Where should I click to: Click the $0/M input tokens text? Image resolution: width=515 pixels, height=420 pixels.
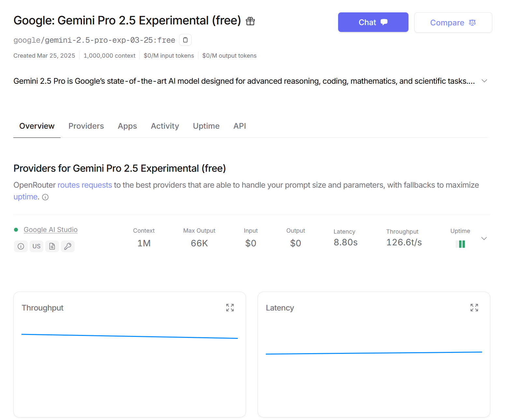point(169,56)
